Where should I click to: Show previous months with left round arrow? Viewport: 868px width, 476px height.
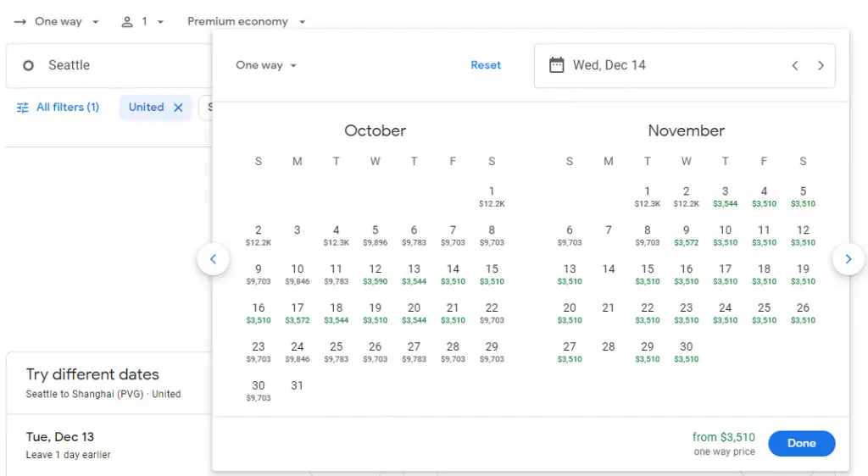tap(213, 259)
